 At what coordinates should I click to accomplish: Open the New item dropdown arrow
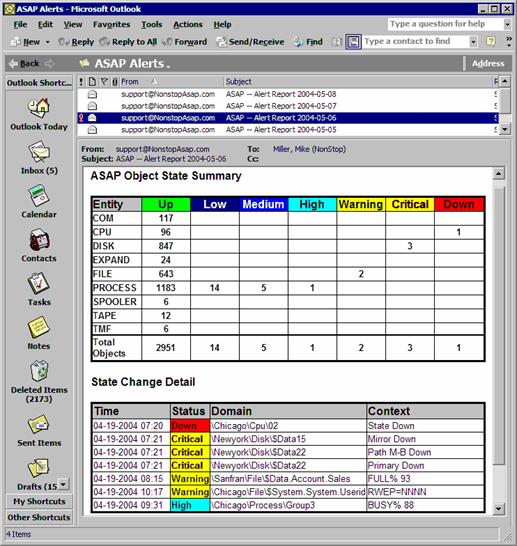pos(48,42)
